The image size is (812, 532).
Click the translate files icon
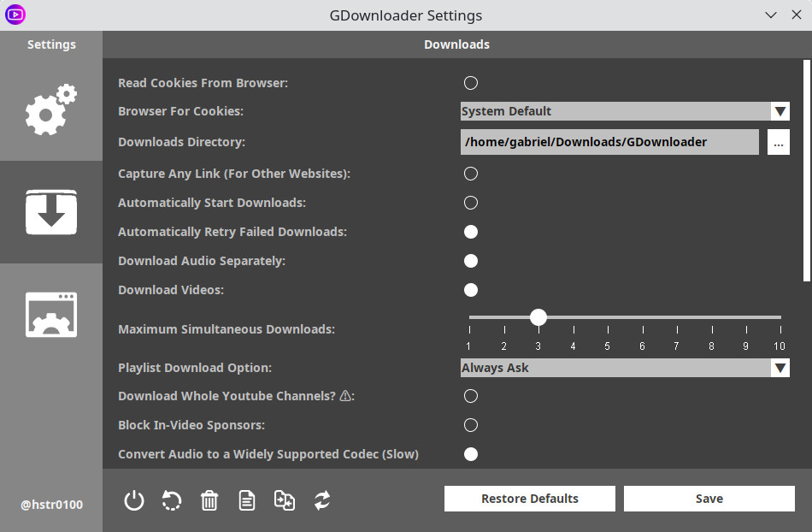(x=285, y=500)
